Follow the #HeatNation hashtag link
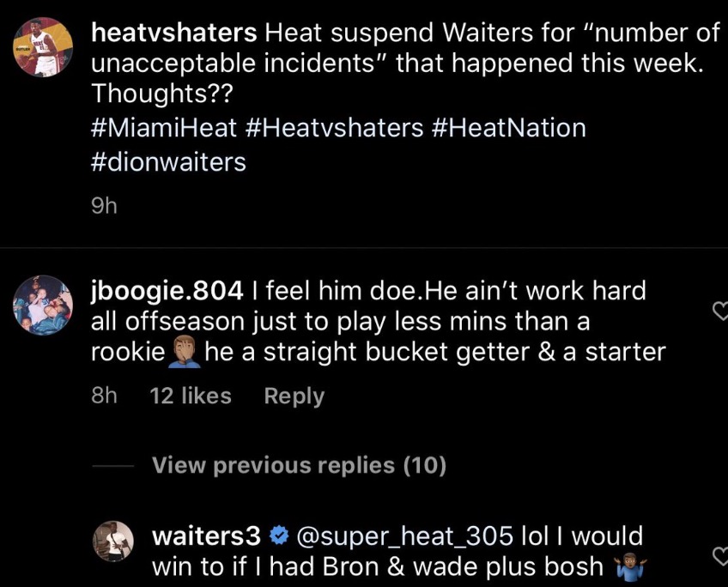 [508, 129]
